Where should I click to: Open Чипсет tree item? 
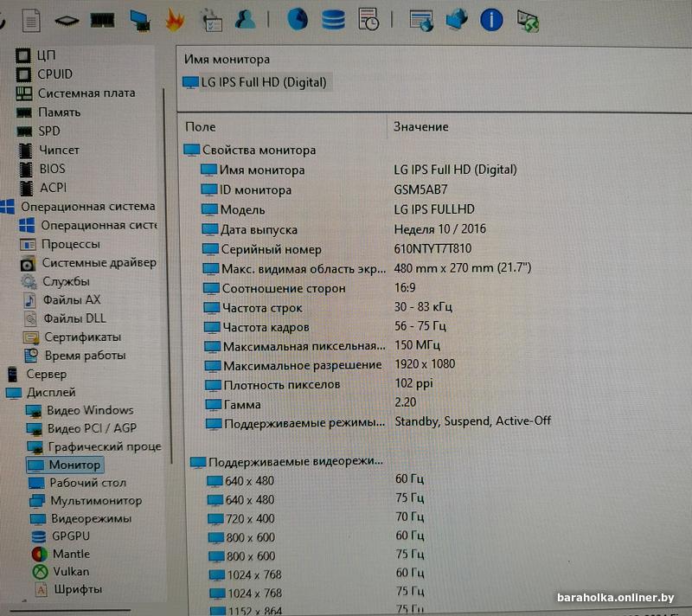[x=48, y=150]
